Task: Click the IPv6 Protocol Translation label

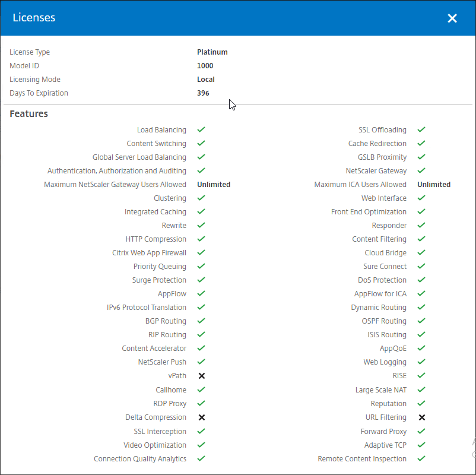Action: coord(147,308)
